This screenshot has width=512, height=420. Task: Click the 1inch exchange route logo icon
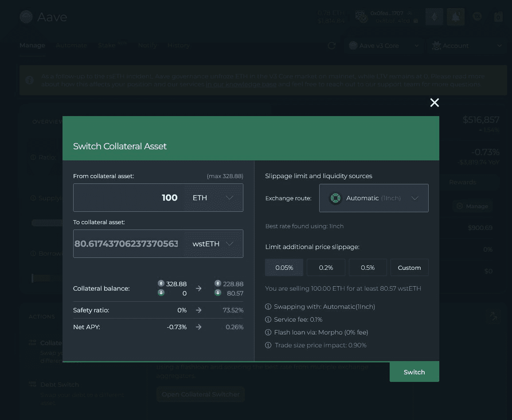click(335, 198)
